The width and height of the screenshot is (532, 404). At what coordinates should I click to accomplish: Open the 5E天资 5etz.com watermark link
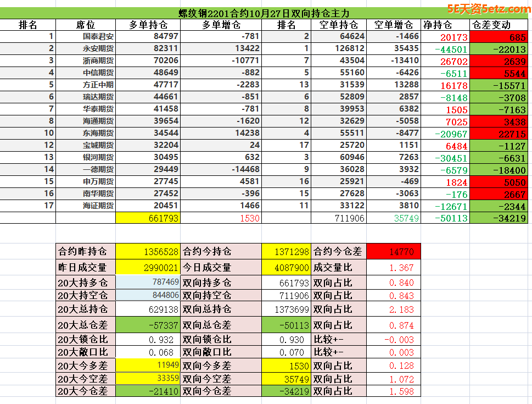489,8
